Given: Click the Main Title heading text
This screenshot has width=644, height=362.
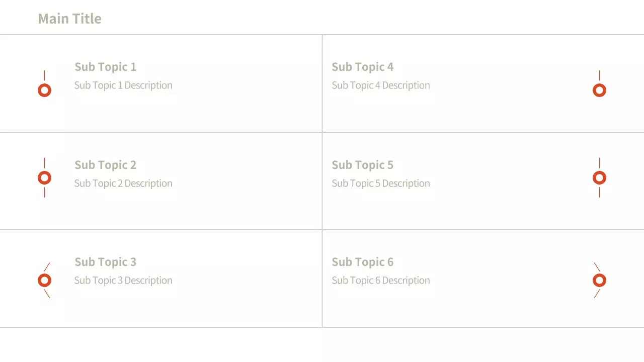Looking at the screenshot, I should (69, 19).
